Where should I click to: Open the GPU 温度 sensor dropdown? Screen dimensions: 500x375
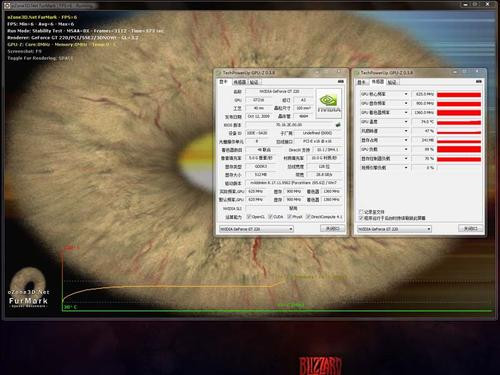pyautogui.click(x=406, y=122)
